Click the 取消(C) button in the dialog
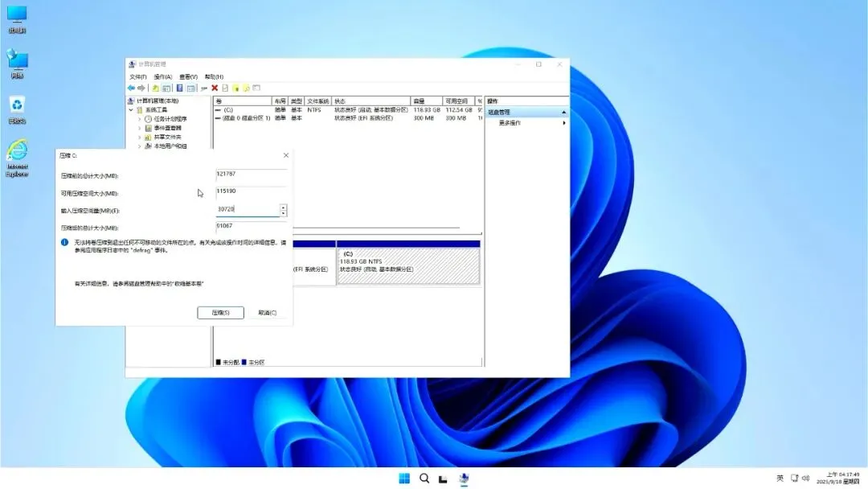868x489 pixels. [x=268, y=313]
